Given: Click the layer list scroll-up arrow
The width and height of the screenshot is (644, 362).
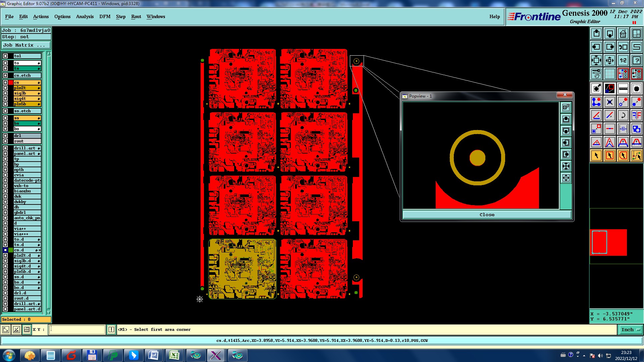Looking at the screenshot, I should [49, 54].
